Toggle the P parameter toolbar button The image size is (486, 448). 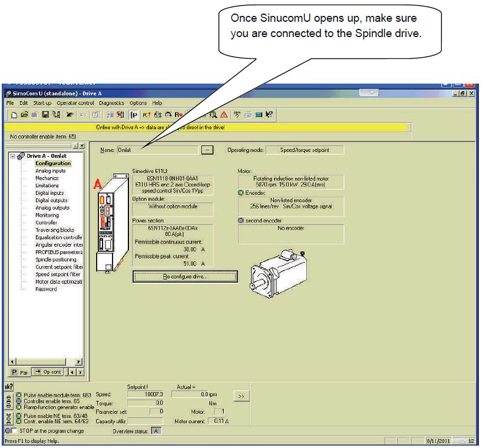[x=134, y=115]
